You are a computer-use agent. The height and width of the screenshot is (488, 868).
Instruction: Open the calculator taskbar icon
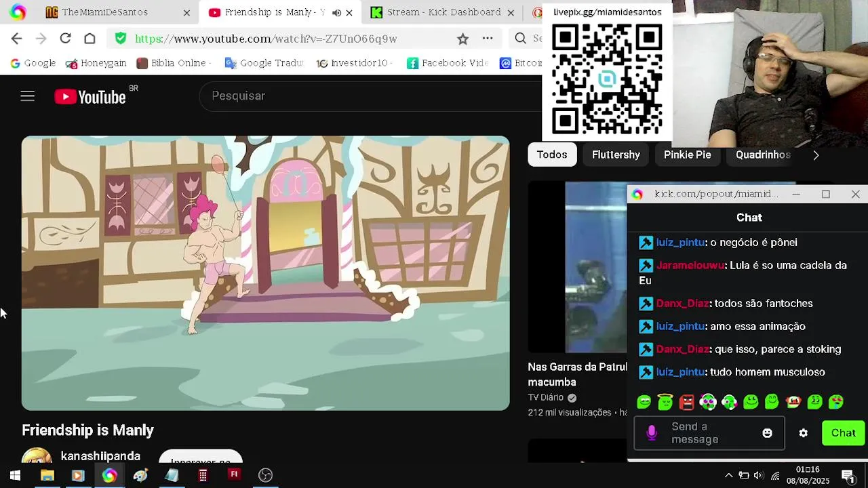point(203,475)
